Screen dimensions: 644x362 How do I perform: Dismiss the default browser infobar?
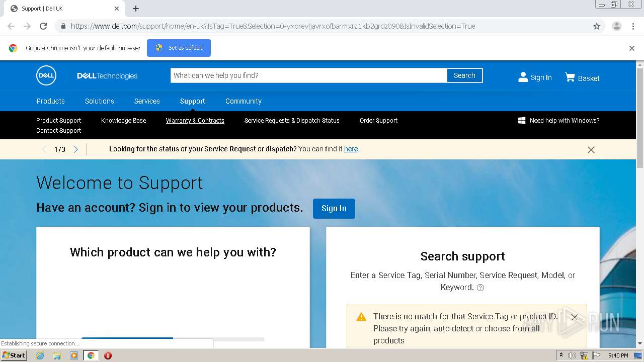(x=632, y=48)
